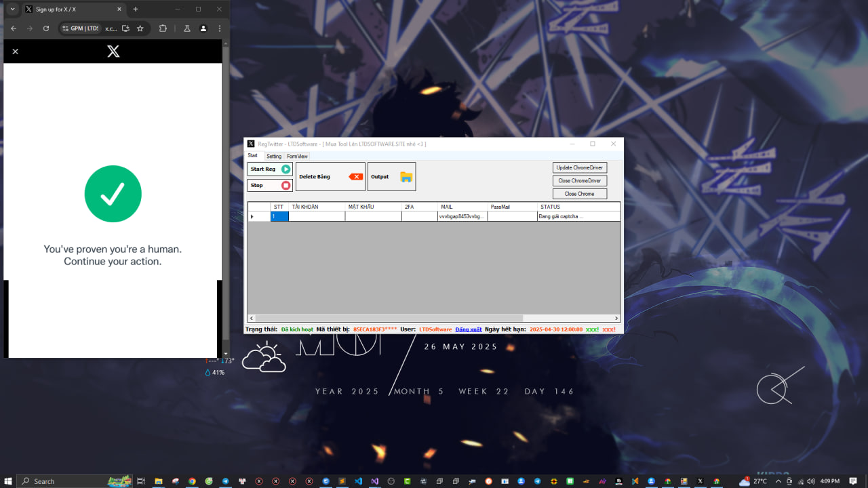The image size is (868, 488).
Task: Click the LTDSoftware user name text
Action: point(435,329)
